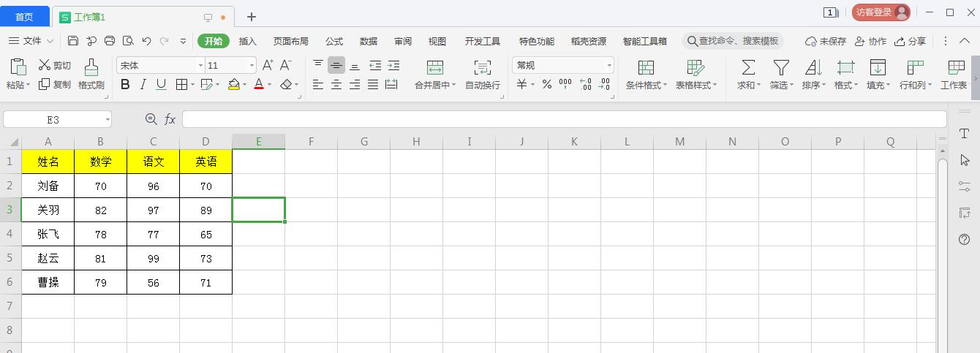Toggle italic formatting

143,85
